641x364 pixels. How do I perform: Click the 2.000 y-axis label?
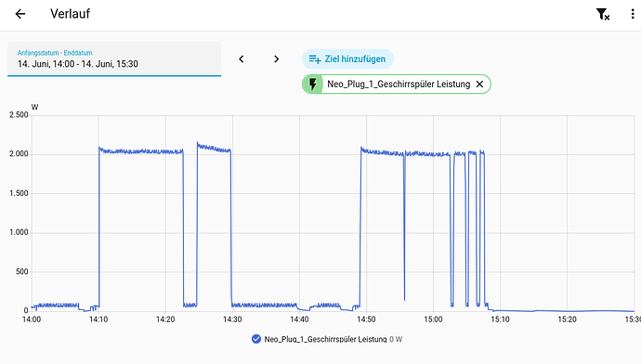19,154
